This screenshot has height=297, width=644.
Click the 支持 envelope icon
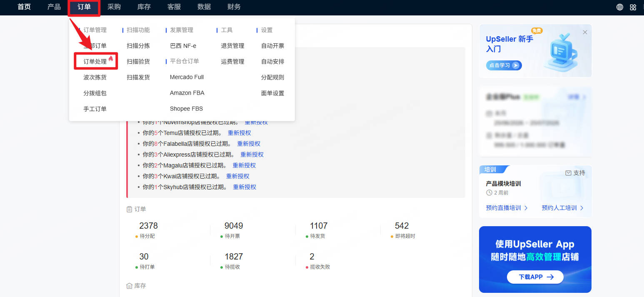point(568,173)
